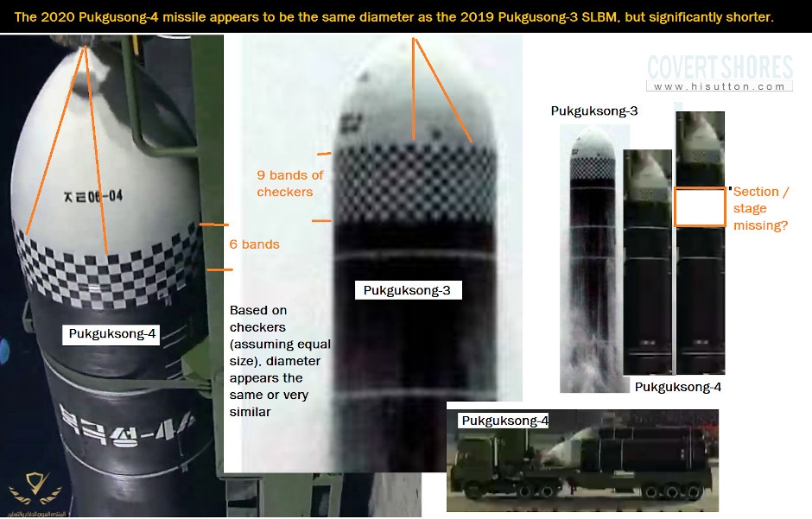Click the 'Pukguksong-3' label on center image
This screenshot has height=519, width=812.
tap(408, 290)
